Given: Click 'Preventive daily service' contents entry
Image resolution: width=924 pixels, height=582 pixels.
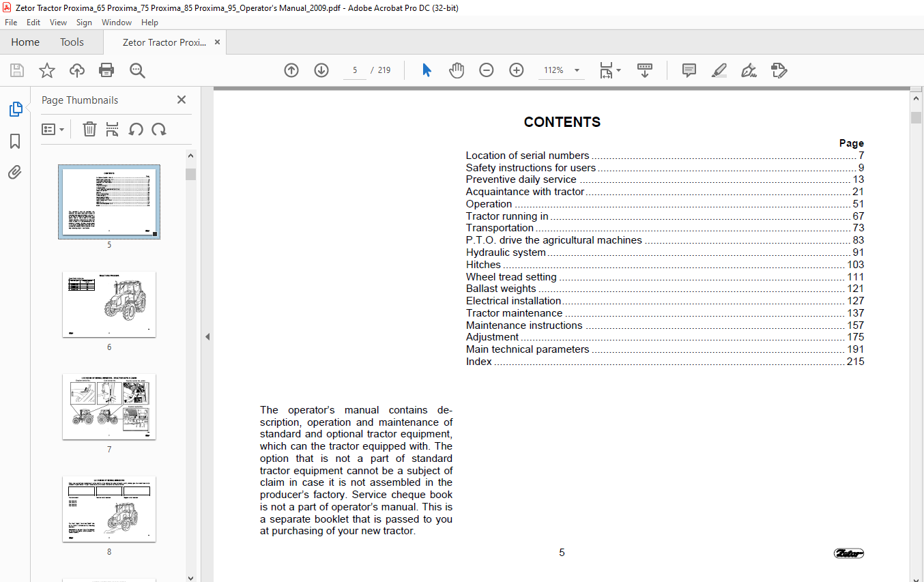Looking at the screenshot, I should tap(521, 179).
